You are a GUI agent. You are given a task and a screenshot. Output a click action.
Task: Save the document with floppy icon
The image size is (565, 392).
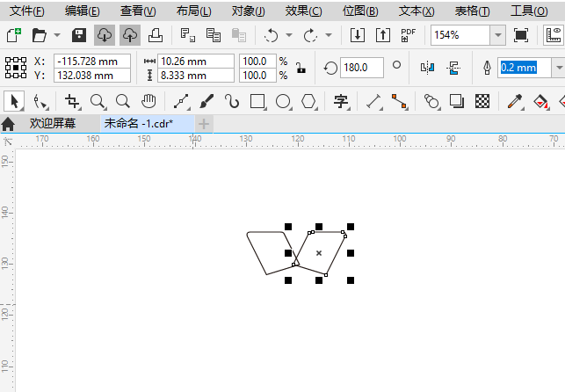coord(79,35)
